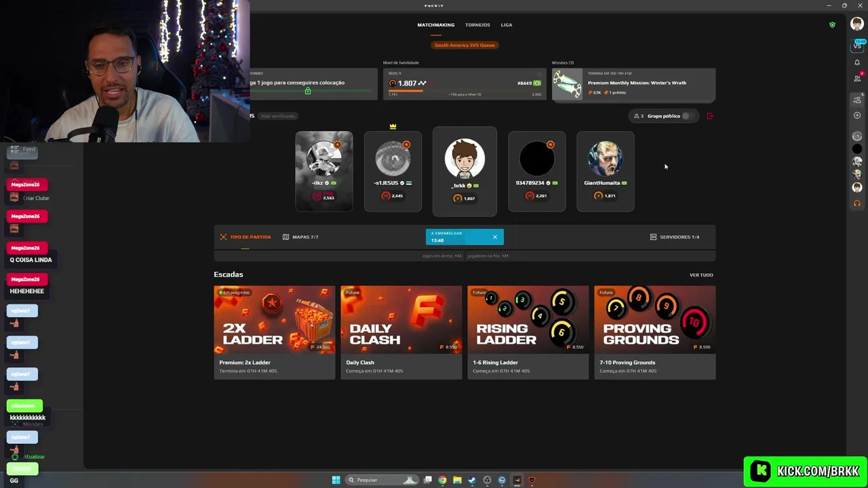868x488 pixels.
Task: Select the -s1JESUS player card
Action: [x=393, y=171]
